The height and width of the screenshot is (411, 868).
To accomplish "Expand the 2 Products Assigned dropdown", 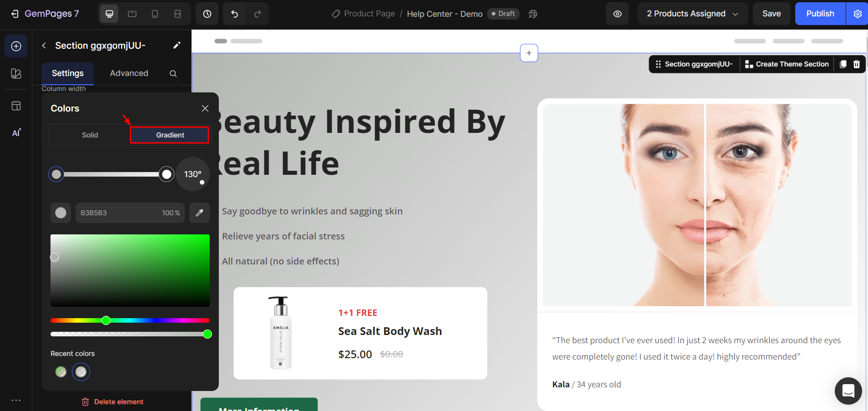I will point(692,14).
